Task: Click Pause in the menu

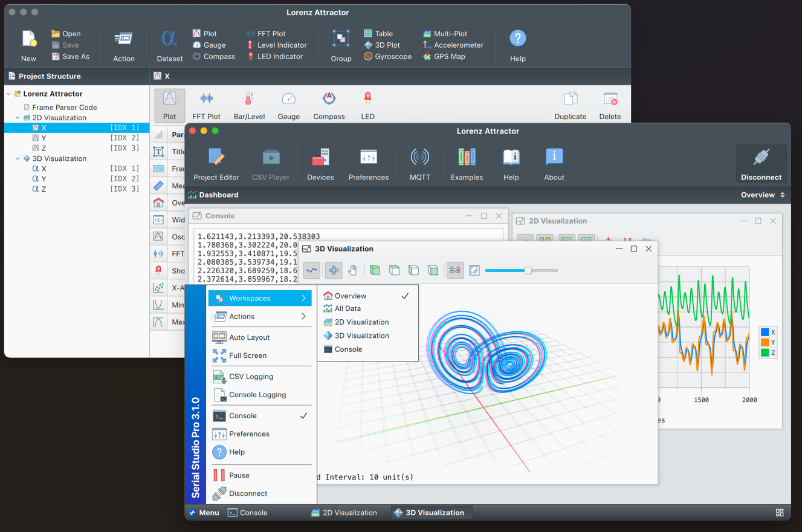Action: pos(260,475)
